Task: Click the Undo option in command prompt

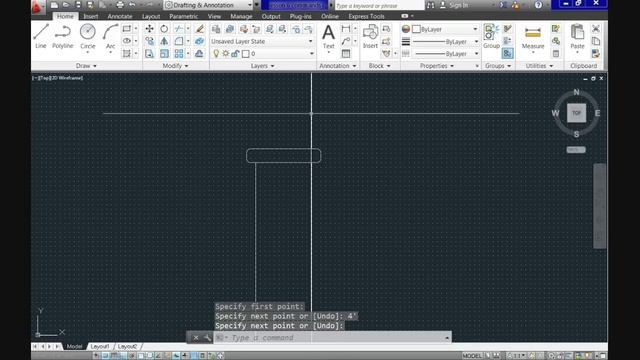Action: [325, 326]
